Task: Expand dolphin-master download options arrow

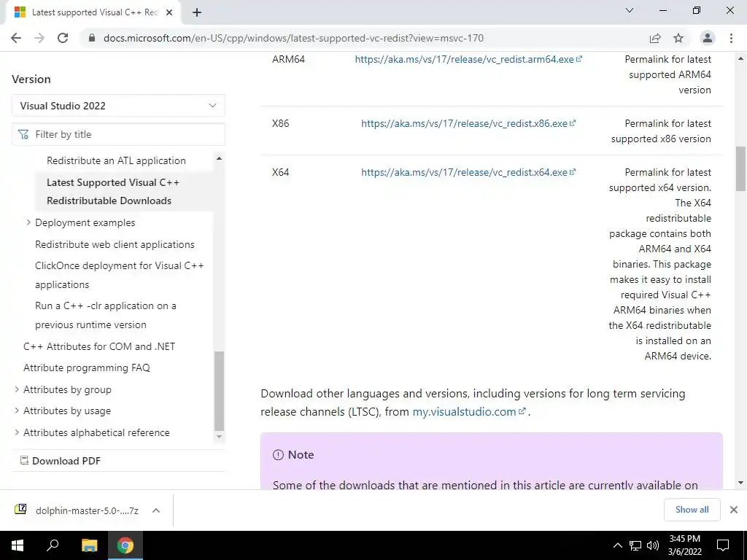Action: click(x=156, y=510)
